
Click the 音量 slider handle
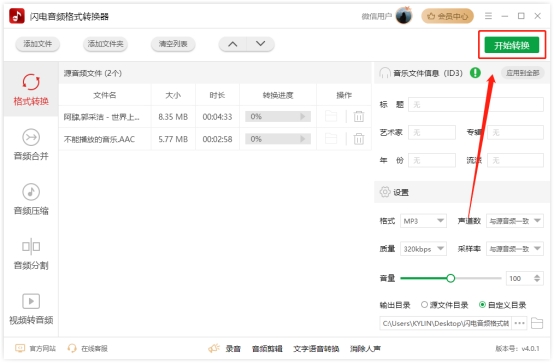coord(450,278)
